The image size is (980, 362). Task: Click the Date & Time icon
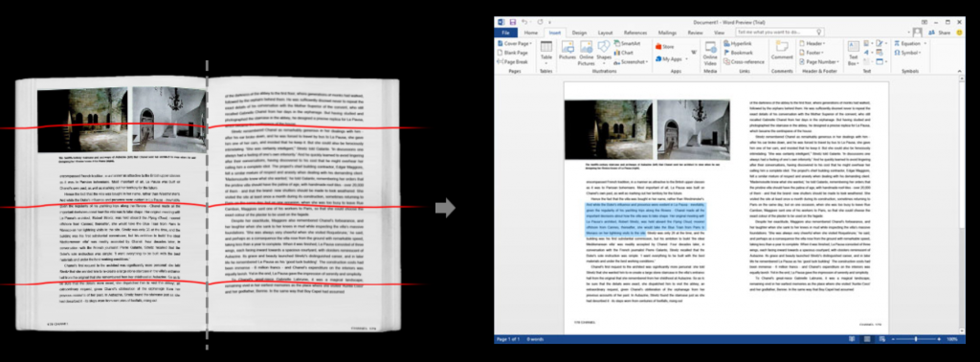[x=880, y=53]
